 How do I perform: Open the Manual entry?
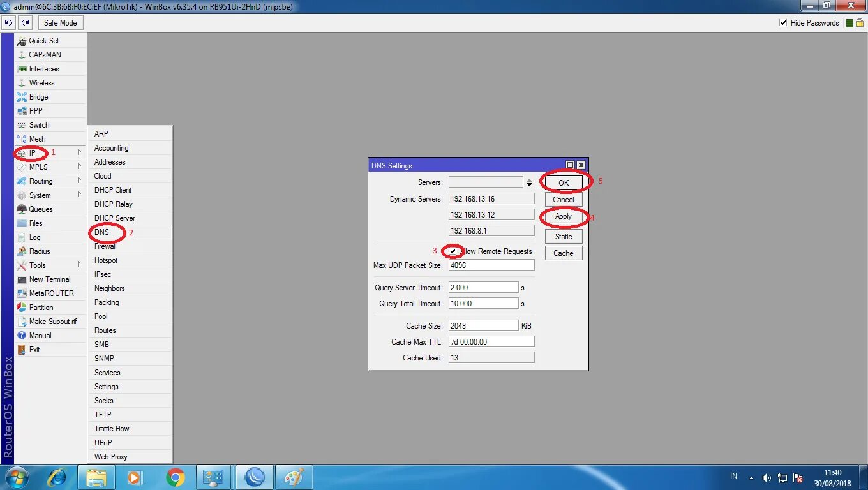tap(50, 335)
